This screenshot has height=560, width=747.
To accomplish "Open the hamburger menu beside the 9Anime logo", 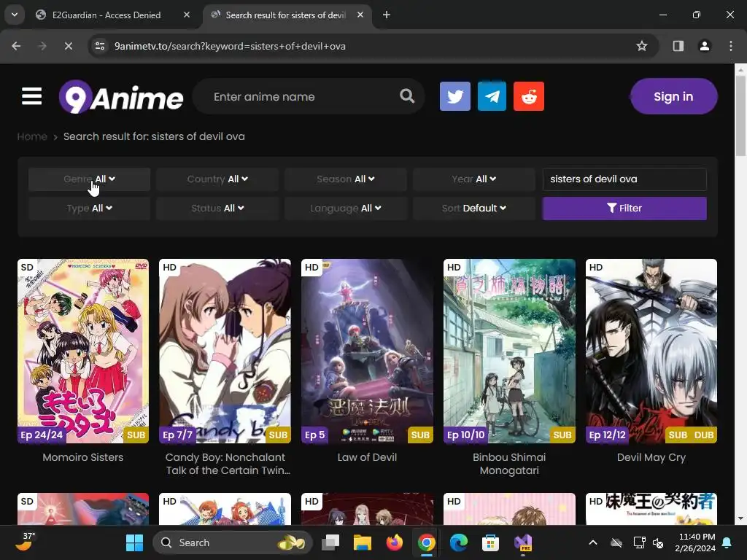I will click(32, 96).
